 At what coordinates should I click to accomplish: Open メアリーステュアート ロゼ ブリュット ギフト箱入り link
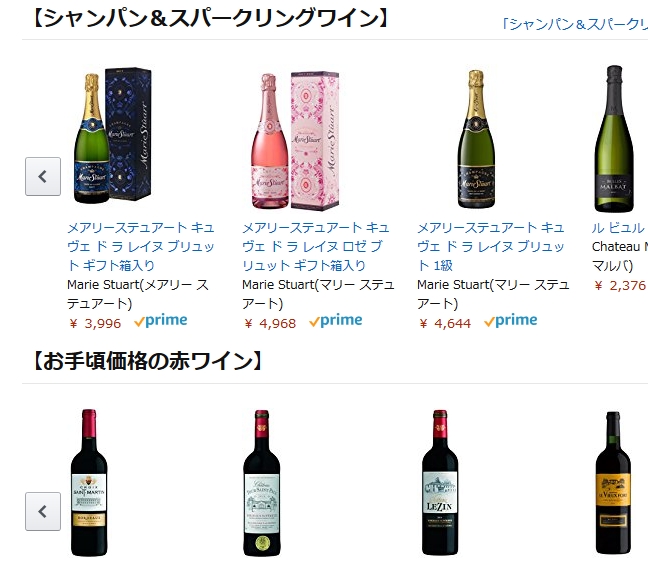coord(316,246)
